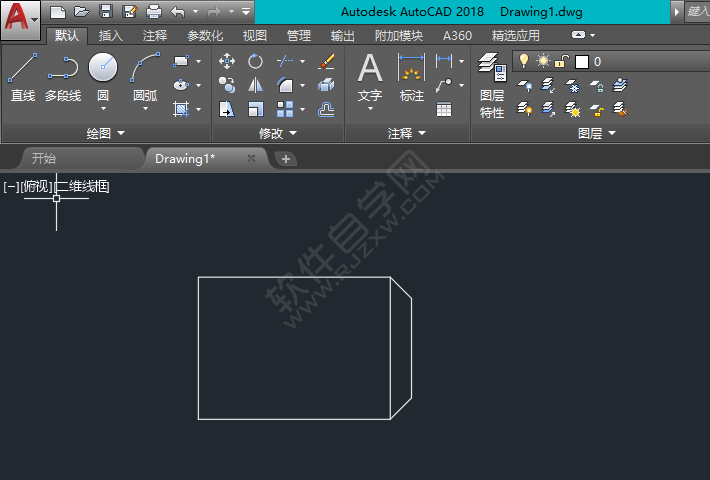Select the Circle (圆) tool

click(x=103, y=75)
